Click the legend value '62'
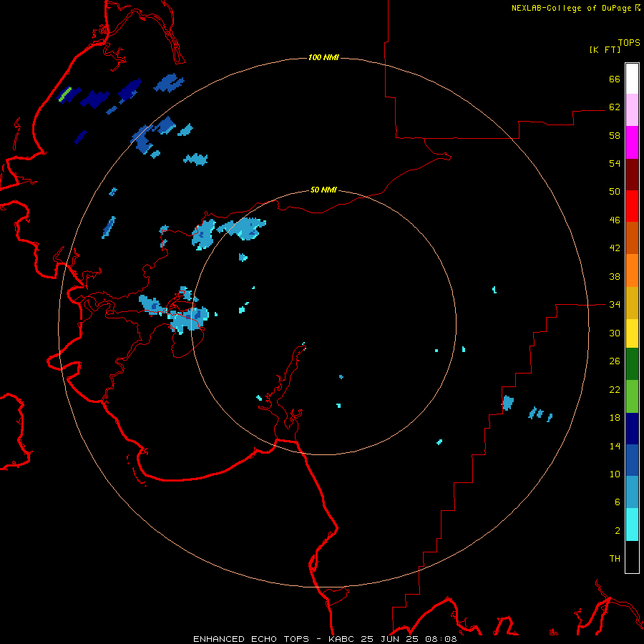644x644 pixels. tap(615, 107)
